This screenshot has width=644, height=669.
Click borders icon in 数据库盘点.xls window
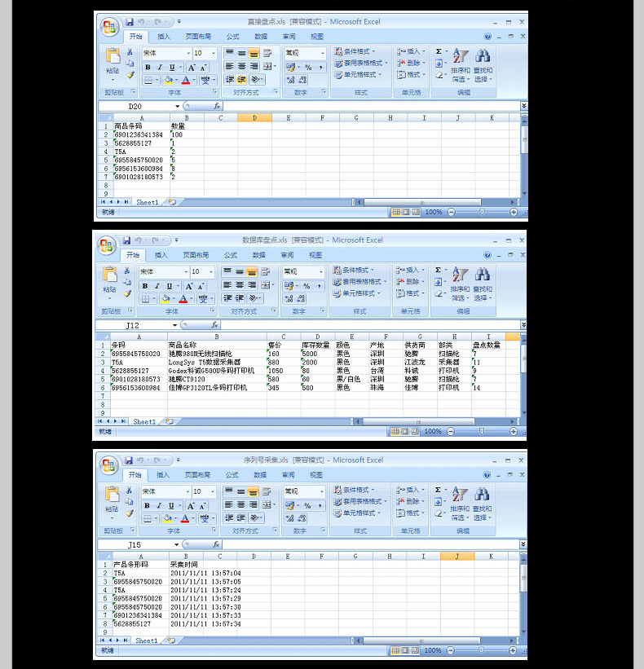(x=146, y=299)
